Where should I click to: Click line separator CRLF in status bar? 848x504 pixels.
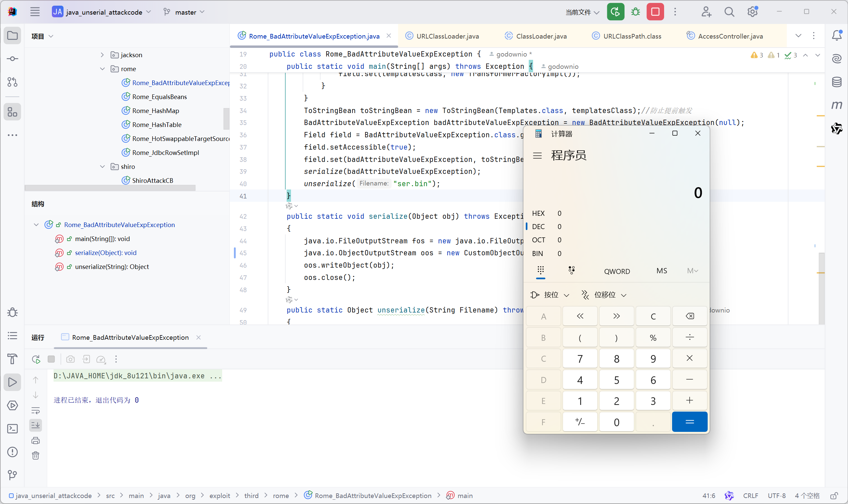pyautogui.click(x=750, y=495)
